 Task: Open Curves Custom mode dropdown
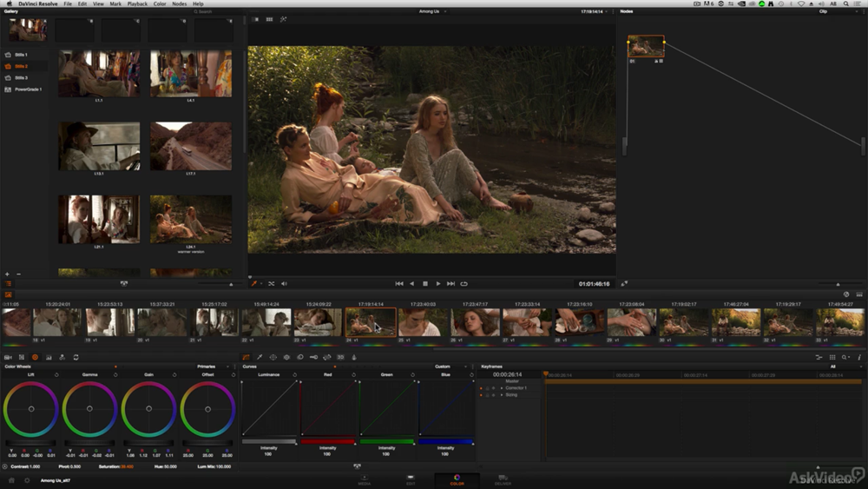450,367
